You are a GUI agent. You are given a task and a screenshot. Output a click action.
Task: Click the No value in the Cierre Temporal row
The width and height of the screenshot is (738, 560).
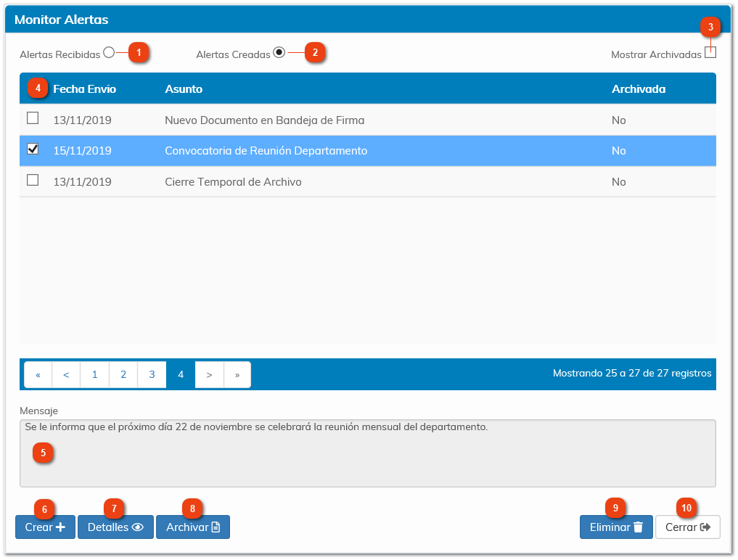pyautogui.click(x=618, y=182)
